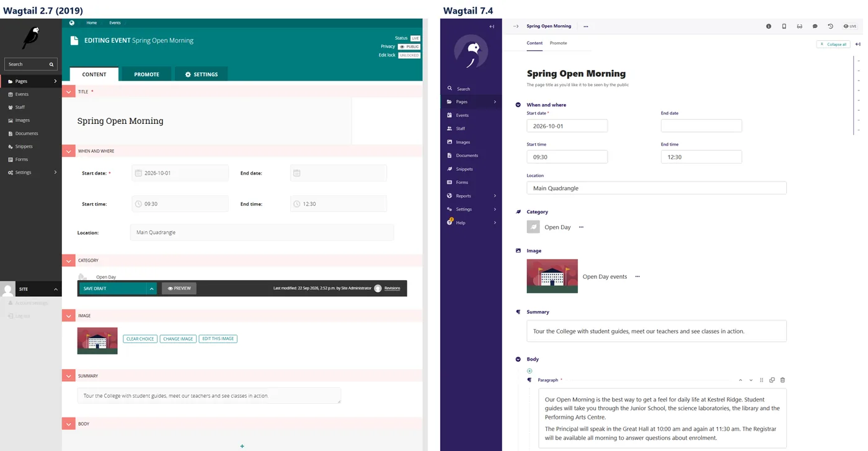Click the Wagtail bird logo in the 7.4 sidebar

pyautogui.click(x=471, y=52)
